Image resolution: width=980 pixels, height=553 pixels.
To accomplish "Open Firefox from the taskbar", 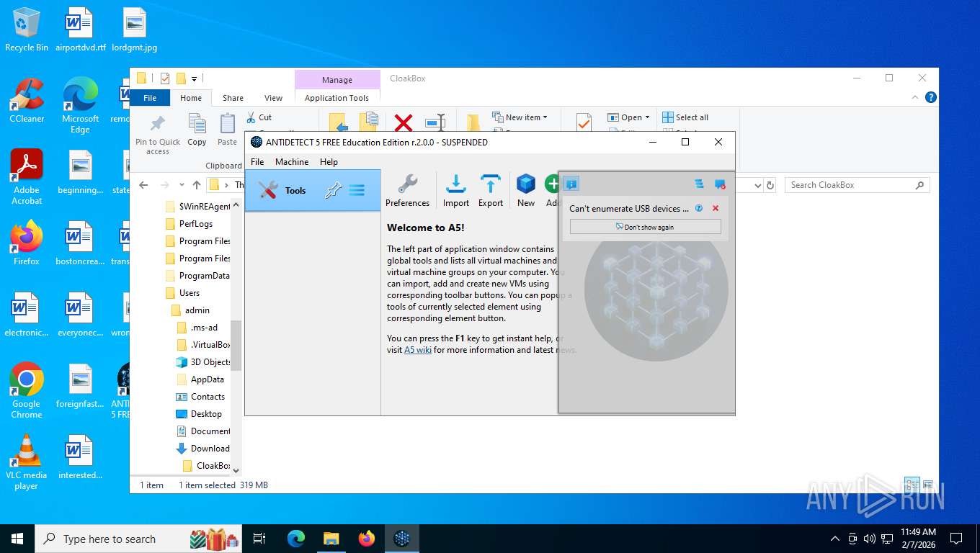I will coord(367,539).
